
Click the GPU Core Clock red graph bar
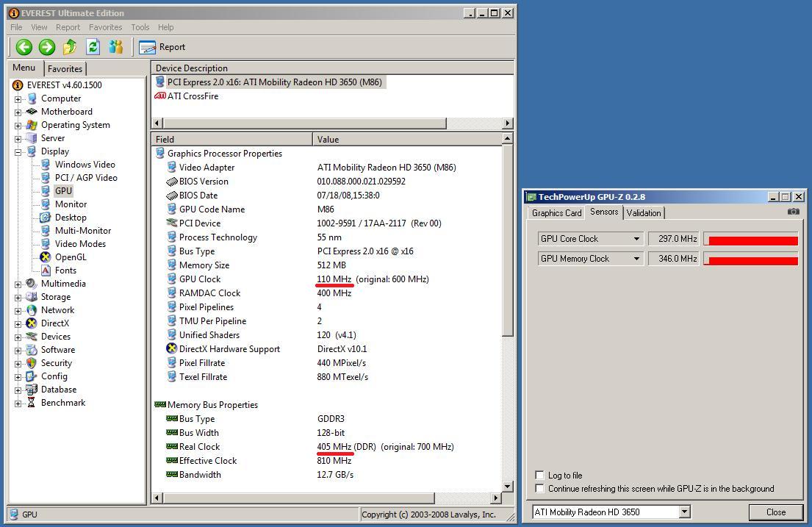751,239
